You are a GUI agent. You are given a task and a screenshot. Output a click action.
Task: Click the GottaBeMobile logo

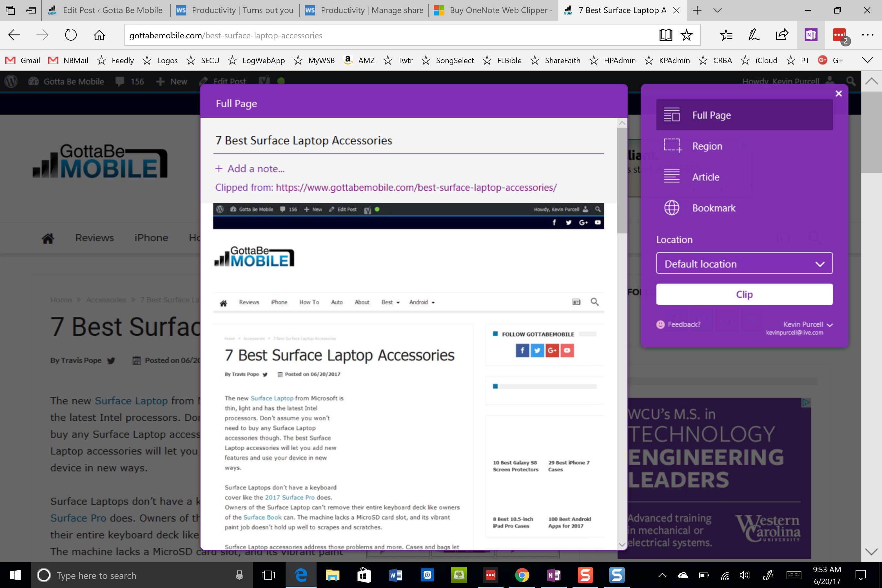point(100,161)
